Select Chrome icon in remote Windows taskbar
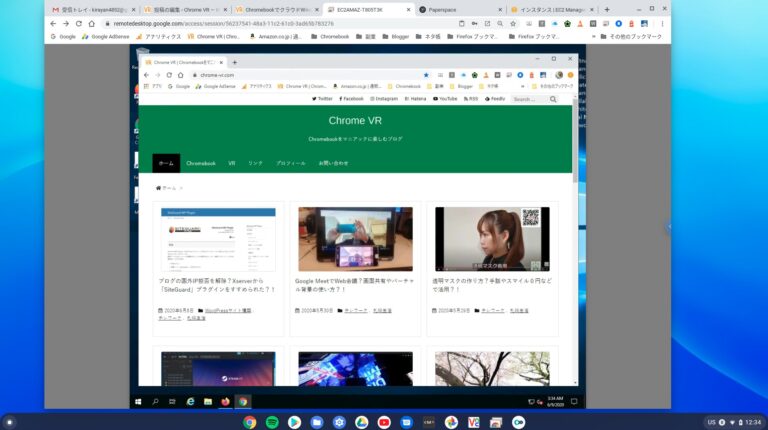This screenshot has height=430, width=768. click(243, 402)
